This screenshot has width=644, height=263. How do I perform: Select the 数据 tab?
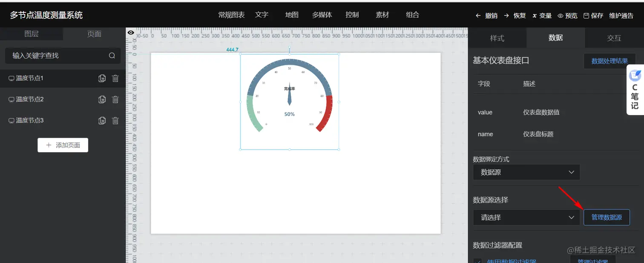coord(555,38)
